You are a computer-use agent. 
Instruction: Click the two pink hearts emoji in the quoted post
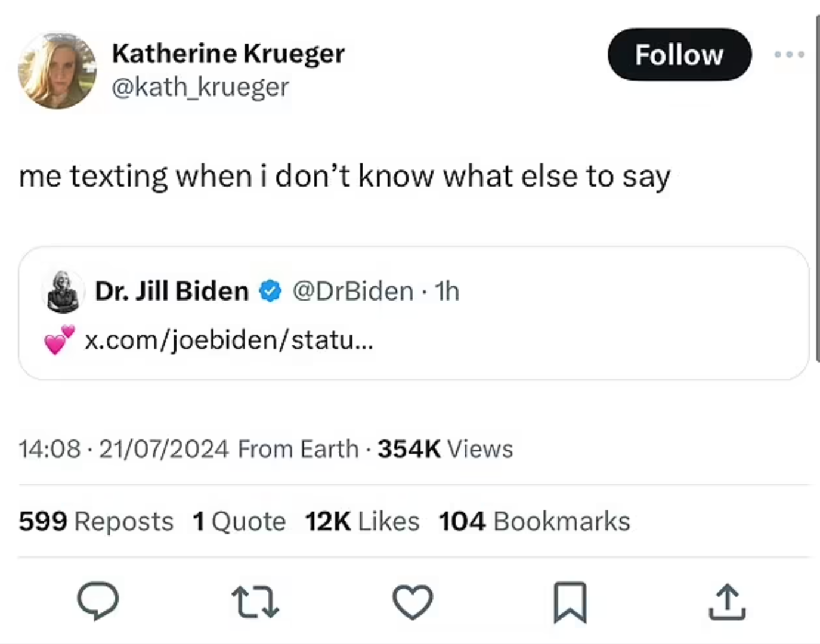coord(59,340)
